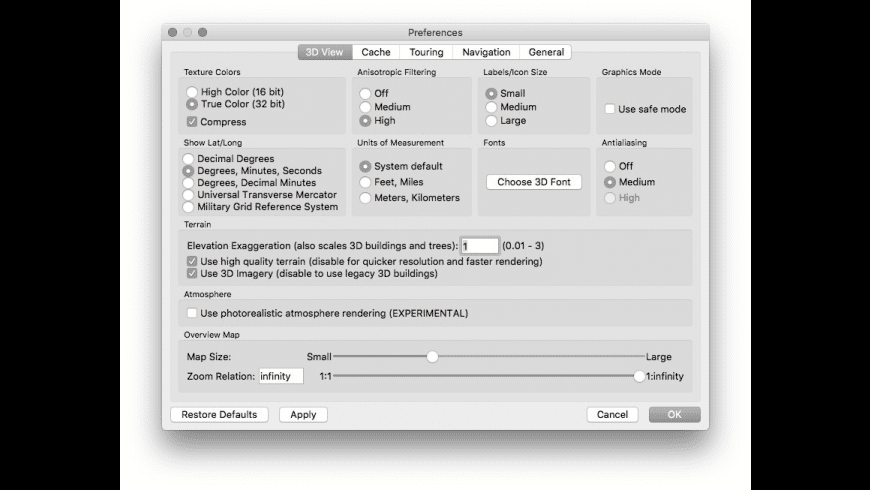Click the Elevation Exaggeration input field
The height and width of the screenshot is (490, 870).
click(480, 246)
